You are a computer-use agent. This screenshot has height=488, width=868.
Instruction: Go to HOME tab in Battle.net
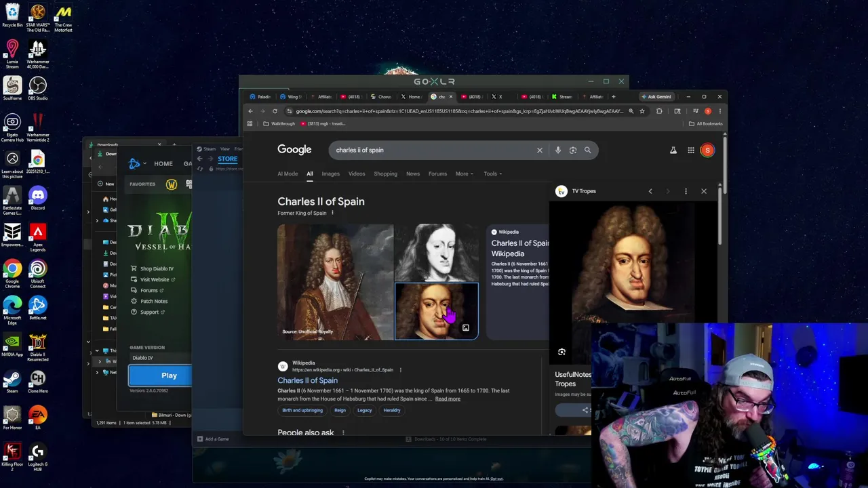coord(163,164)
